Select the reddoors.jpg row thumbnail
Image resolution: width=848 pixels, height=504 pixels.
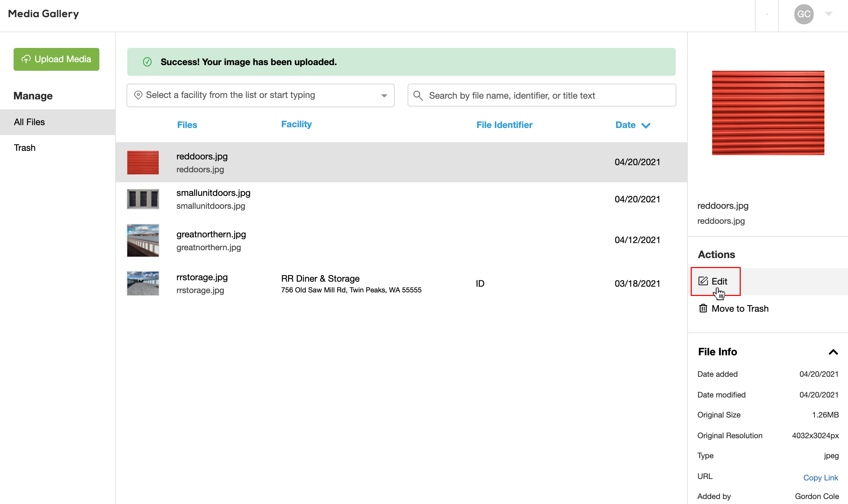tap(143, 163)
